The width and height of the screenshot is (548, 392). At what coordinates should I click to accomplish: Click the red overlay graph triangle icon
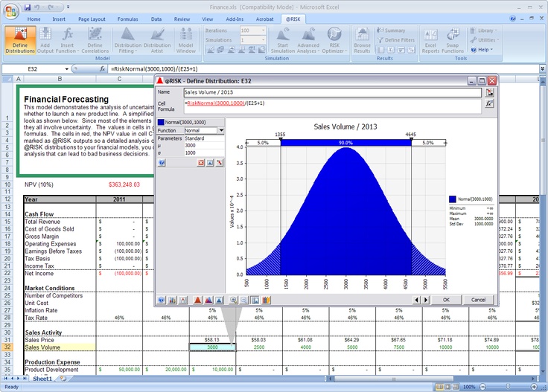tap(197, 300)
